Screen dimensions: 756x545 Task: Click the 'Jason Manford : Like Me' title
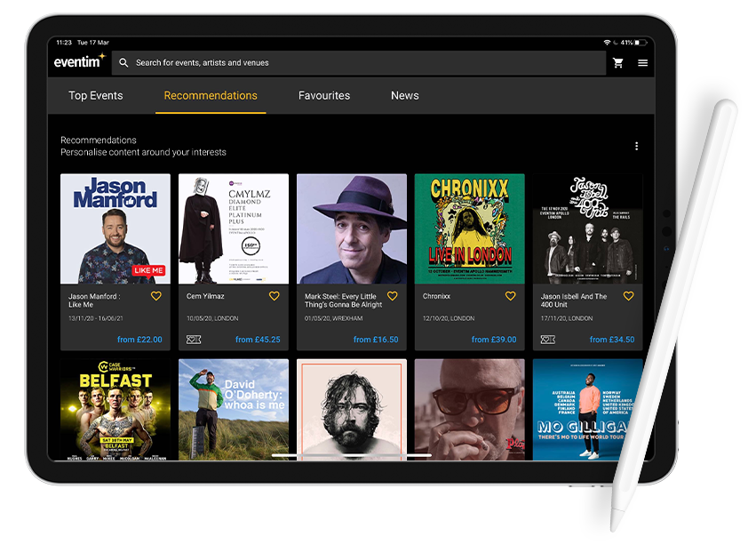94,301
